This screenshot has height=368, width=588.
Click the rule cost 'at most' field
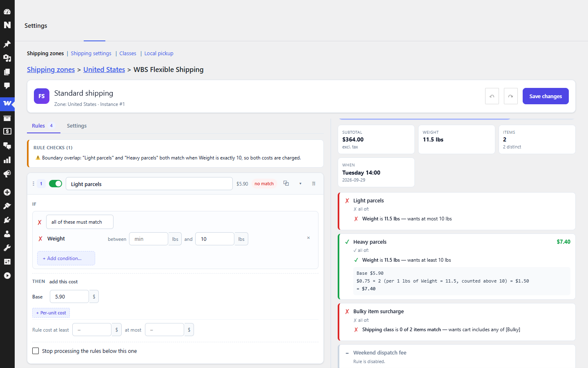165,330
